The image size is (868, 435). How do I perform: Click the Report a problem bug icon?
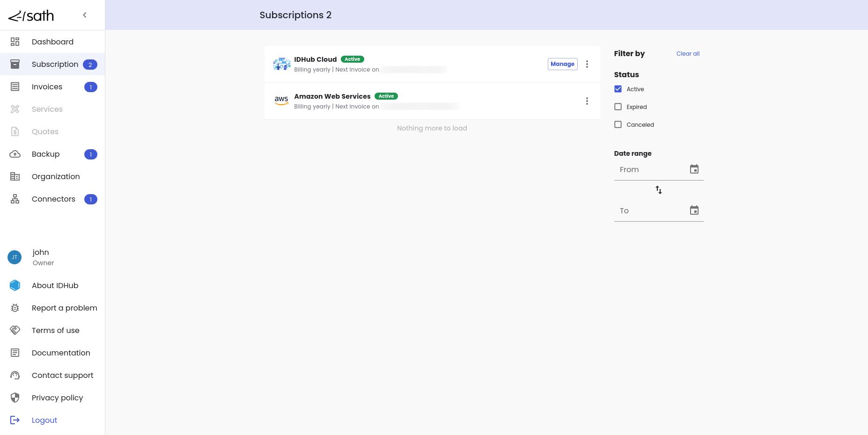tap(15, 308)
